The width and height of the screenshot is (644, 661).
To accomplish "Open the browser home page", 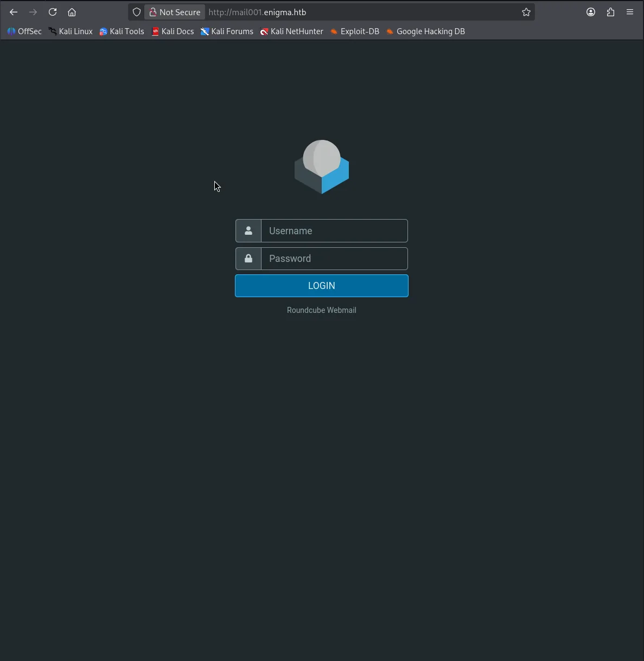I will [72, 12].
